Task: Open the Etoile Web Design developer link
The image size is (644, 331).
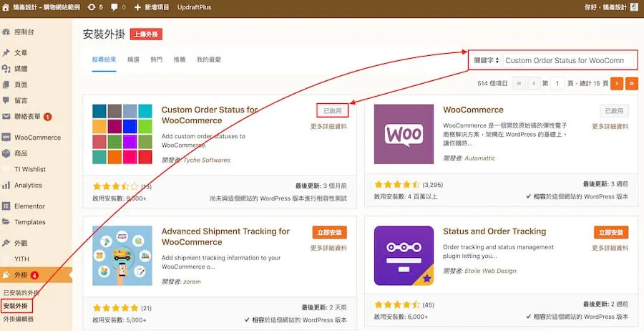Action: pyautogui.click(x=490, y=271)
